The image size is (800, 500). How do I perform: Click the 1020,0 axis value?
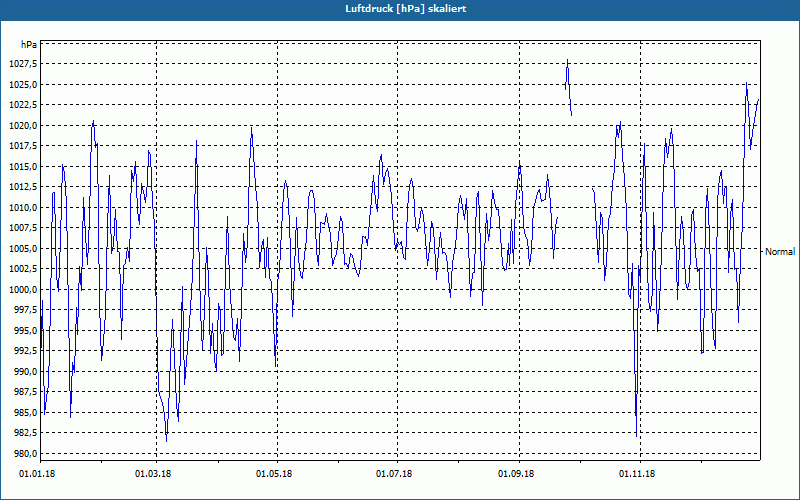point(22,126)
